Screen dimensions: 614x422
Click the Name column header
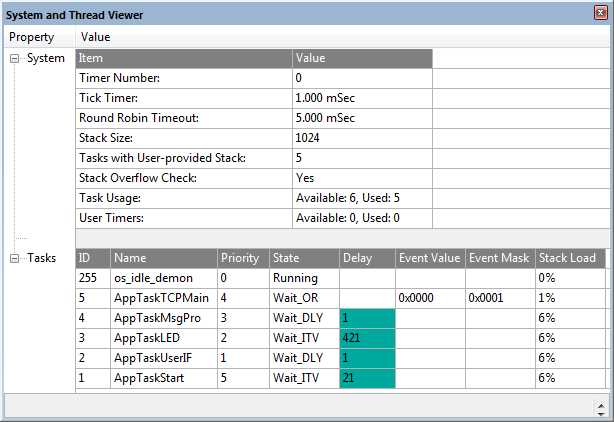point(164,258)
